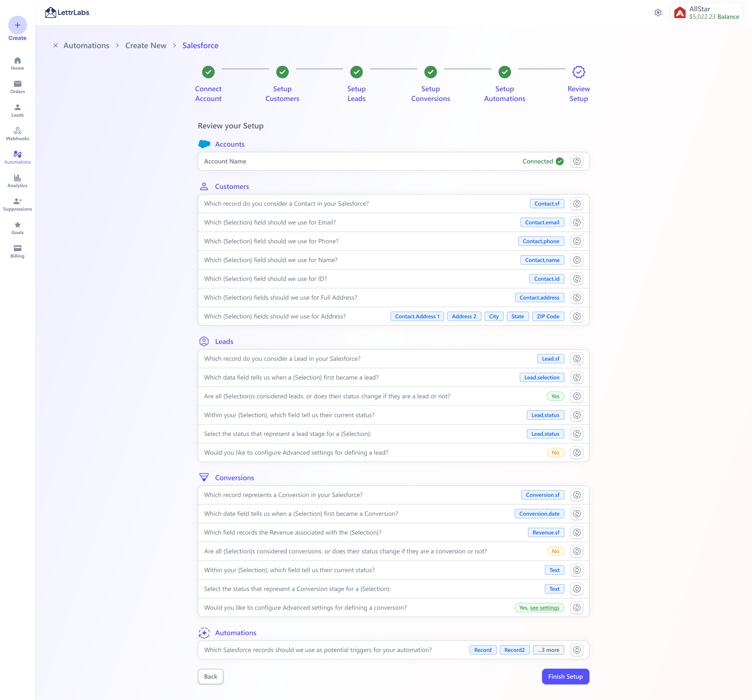Click Create New breadcrumb
The image size is (752, 700).
tap(146, 45)
